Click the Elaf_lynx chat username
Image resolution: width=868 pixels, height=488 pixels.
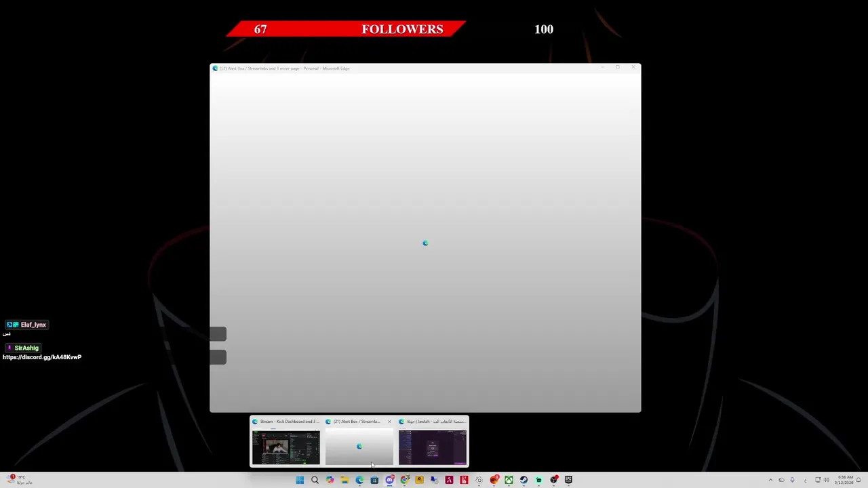[33, 325]
